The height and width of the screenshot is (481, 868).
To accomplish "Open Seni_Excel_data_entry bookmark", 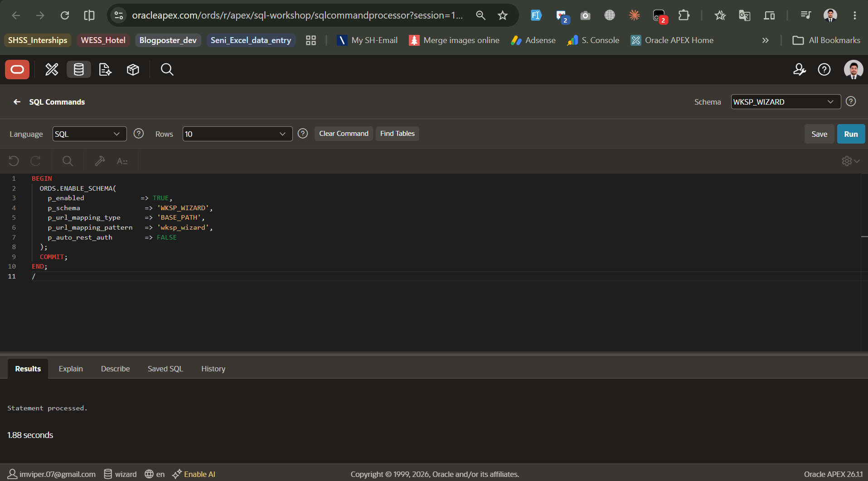I will [251, 40].
